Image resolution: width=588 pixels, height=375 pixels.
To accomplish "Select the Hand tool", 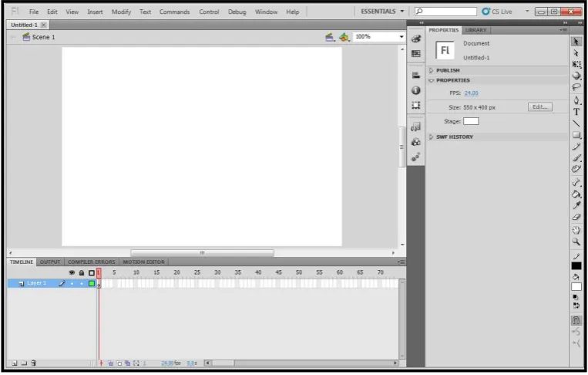I will pyautogui.click(x=576, y=230).
